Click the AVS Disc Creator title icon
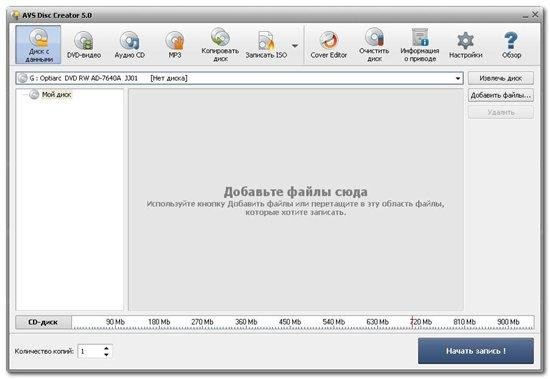Image resolution: width=550 pixels, height=379 pixels. coord(15,15)
